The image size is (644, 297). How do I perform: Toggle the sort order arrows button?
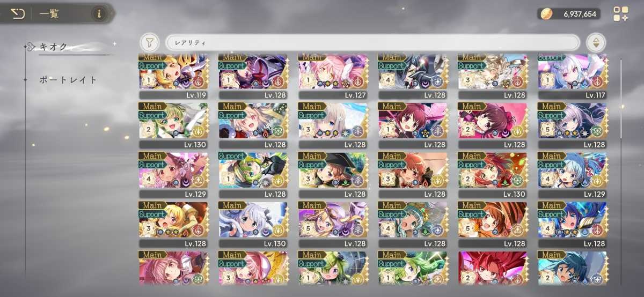tap(595, 42)
